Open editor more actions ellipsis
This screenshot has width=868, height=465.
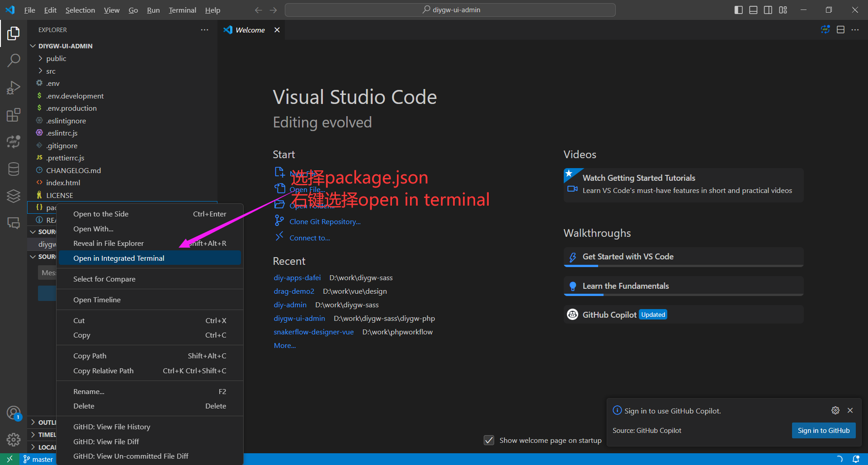855,30
